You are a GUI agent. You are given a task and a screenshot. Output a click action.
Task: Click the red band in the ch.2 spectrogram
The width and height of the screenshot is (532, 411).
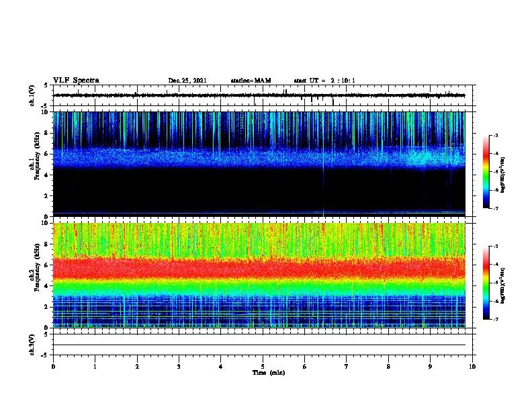pyautogui.click(x=259, y=269)
